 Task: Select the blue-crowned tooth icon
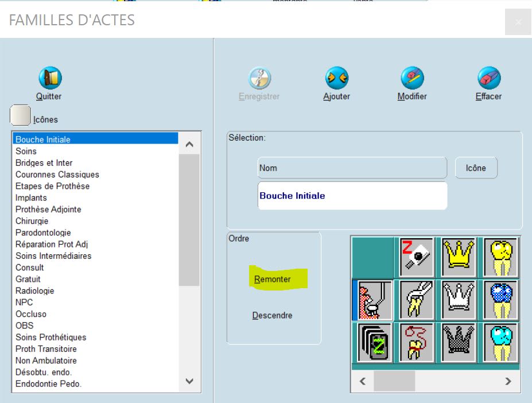(x=501, y=299)
